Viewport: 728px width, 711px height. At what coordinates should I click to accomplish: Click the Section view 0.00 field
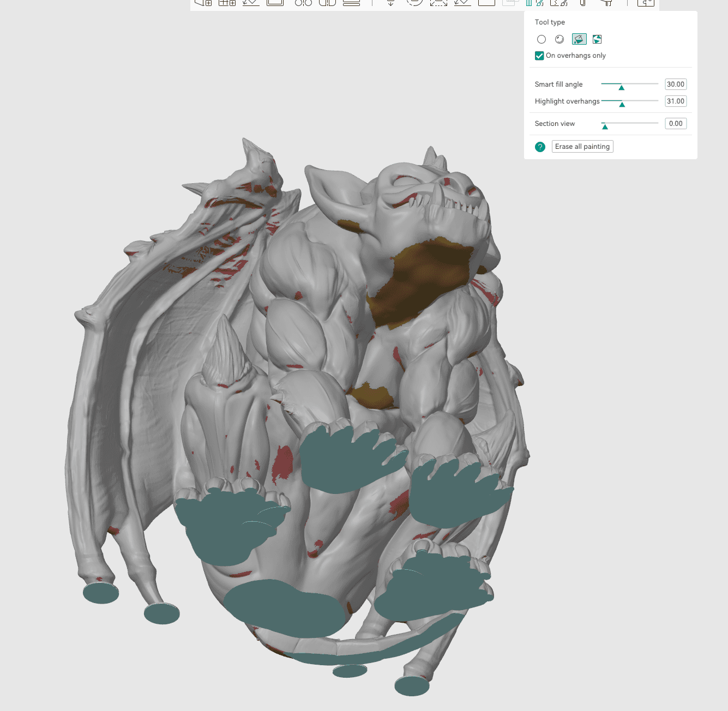pyautogui.click(x=676, y=124)
